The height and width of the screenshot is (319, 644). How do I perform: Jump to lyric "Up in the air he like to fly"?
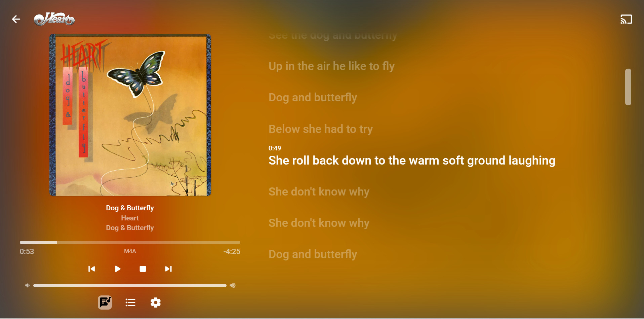(x=331, y=66)
